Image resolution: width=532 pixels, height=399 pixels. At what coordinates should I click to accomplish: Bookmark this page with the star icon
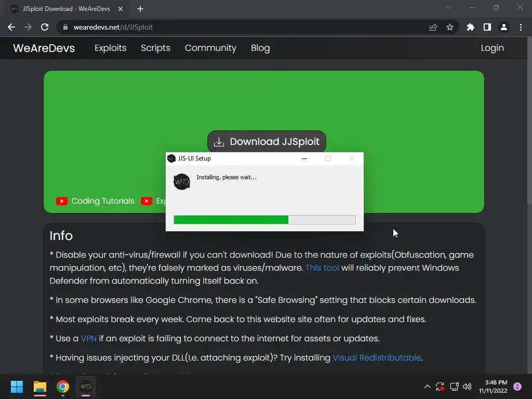[x=450, y=27]
